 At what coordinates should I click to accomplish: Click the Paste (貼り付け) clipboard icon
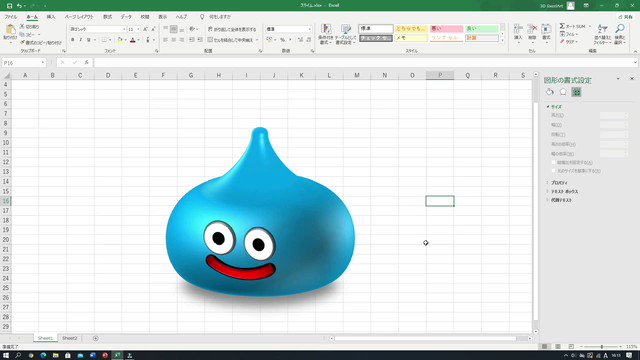click(x=10, y=29)
